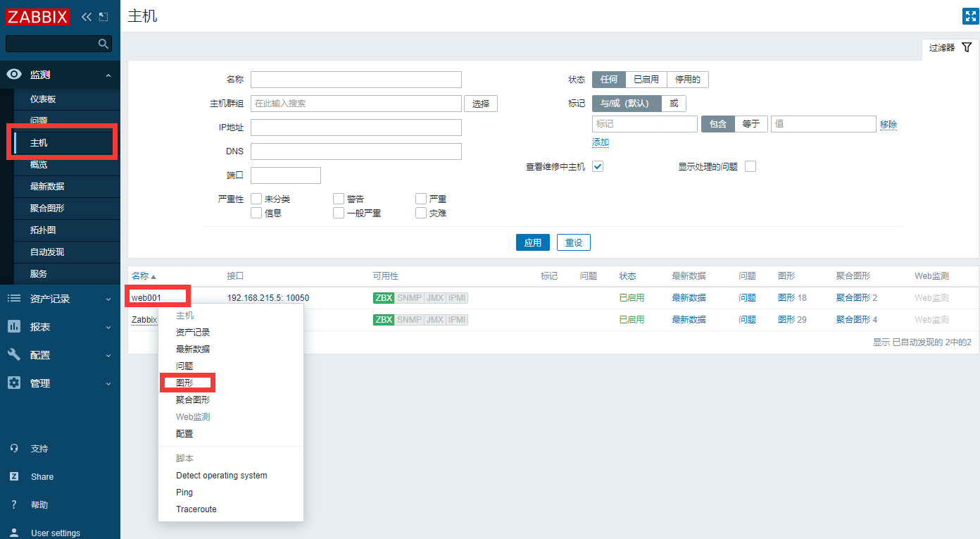
Task: Open 图形 18 link for web001
Action: click(x=792, y=298)
